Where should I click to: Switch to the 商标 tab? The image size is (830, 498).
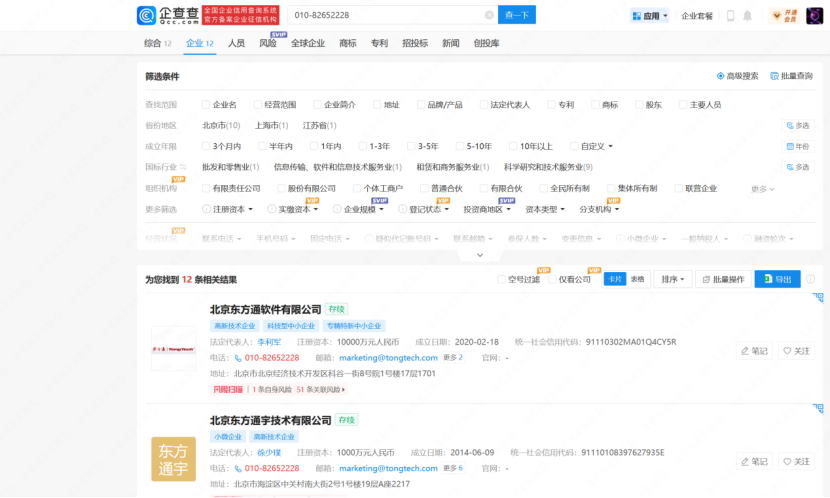(x=347, y=43)
